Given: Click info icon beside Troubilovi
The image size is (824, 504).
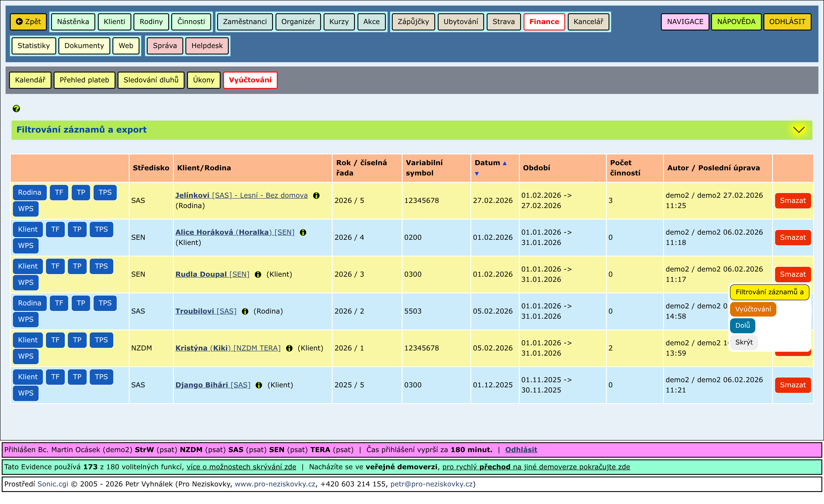Looking at the screenshot, I should coord(245,311).
